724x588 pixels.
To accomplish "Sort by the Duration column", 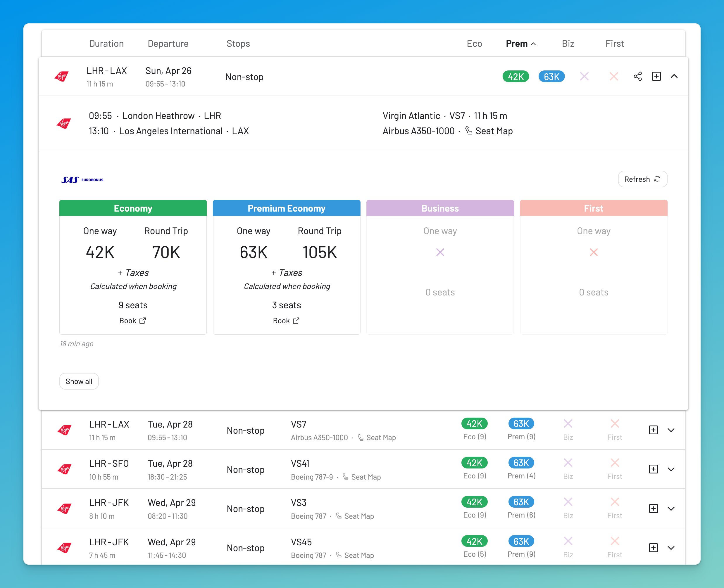I will click(106, 44).
